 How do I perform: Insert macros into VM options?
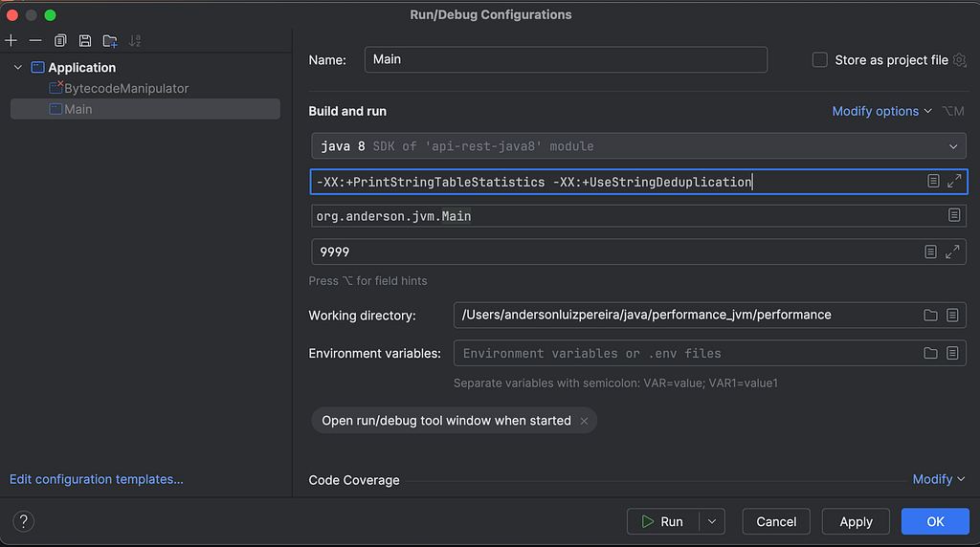tap(933, 181)
